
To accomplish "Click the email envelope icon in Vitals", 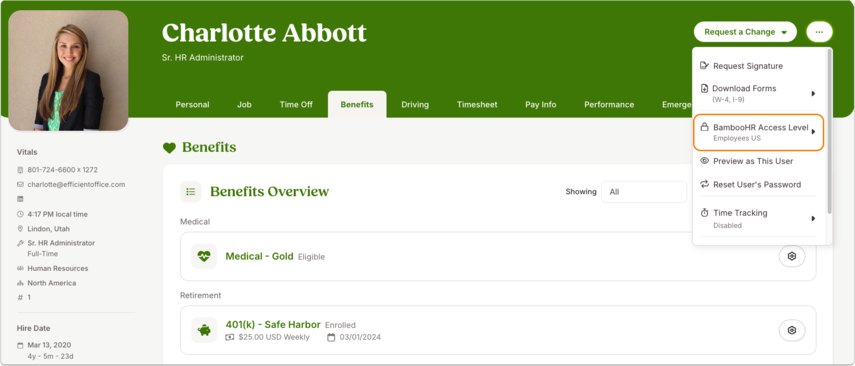I will (x=20, y=184).
